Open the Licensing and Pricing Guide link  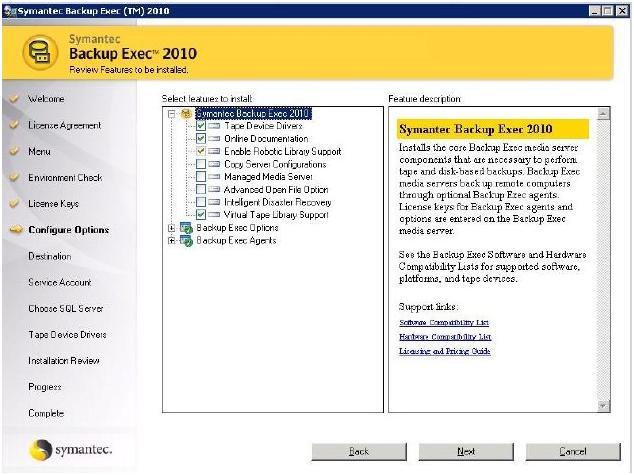pyautogui.click(x=445, y=351)
